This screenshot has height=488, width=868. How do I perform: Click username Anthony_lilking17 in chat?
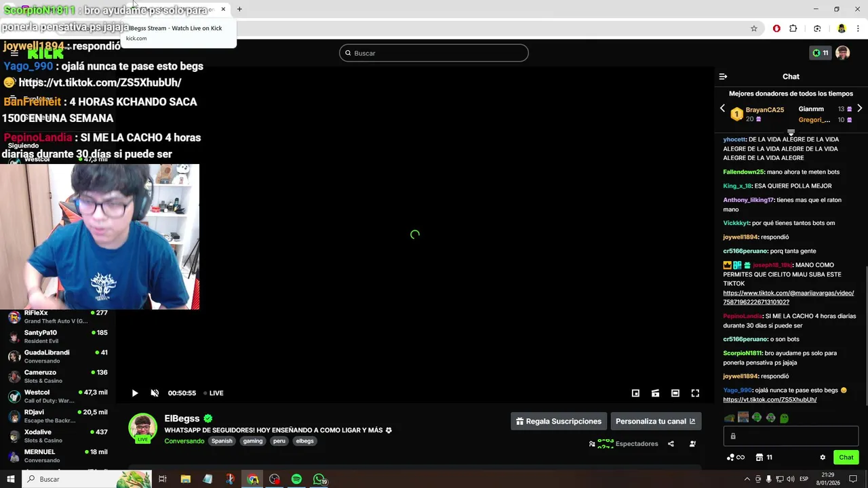point(748,200)
